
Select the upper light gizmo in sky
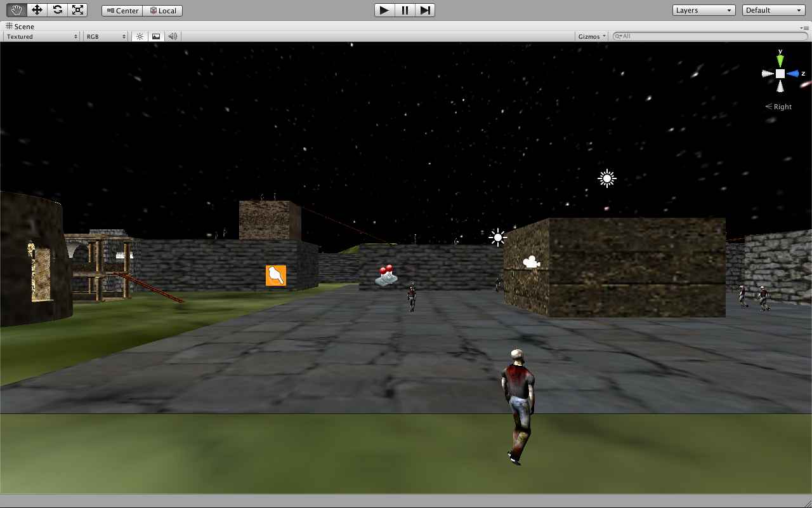point(607,178)
